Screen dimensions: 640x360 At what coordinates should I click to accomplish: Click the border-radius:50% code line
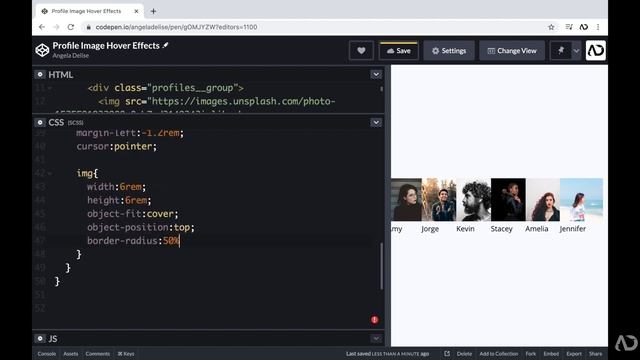click(133, 241)
